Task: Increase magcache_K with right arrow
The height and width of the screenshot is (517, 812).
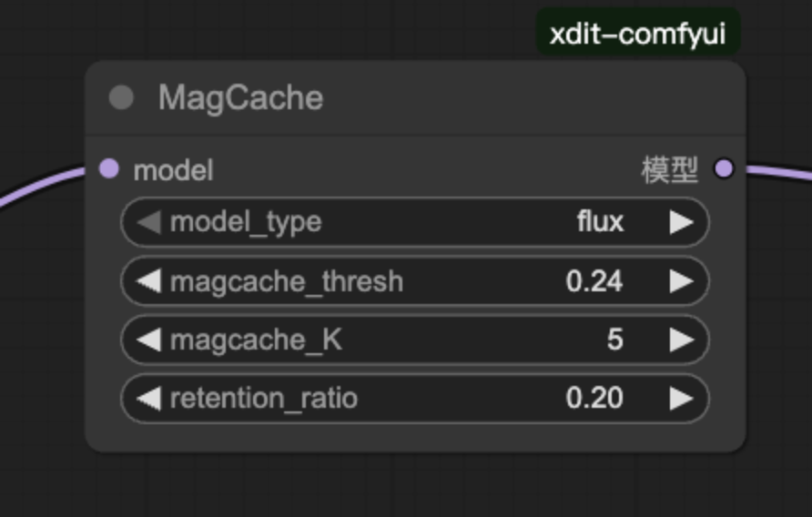Action: coord(681,340)
